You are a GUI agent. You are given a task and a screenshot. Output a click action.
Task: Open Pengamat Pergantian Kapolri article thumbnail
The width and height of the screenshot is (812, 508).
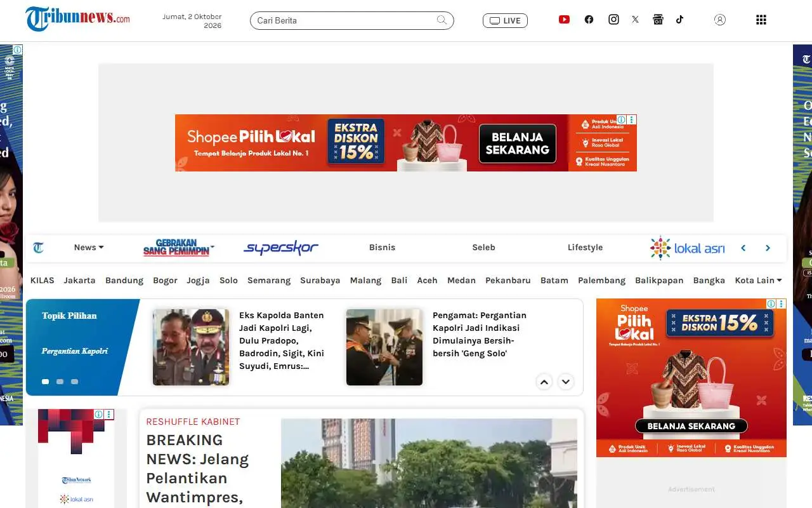(384, 347)
